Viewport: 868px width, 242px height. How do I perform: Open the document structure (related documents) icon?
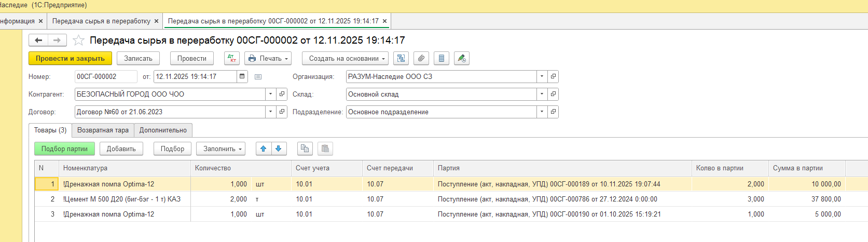coord(401,59)
